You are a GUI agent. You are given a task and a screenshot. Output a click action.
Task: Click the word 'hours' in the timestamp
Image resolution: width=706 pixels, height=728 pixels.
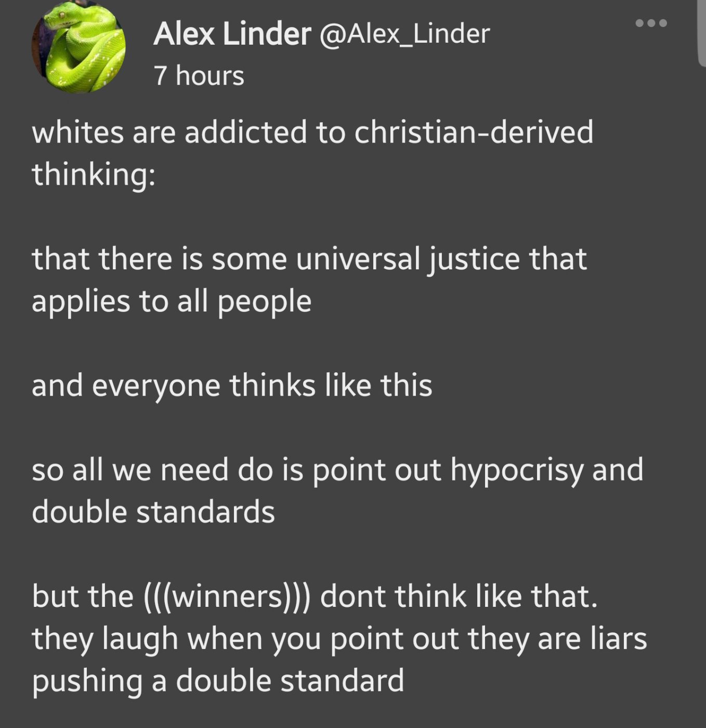click(210, 75)
